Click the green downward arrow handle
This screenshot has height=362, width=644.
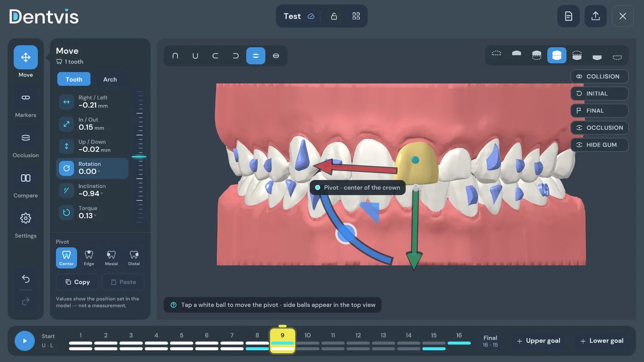coord(414,229)
